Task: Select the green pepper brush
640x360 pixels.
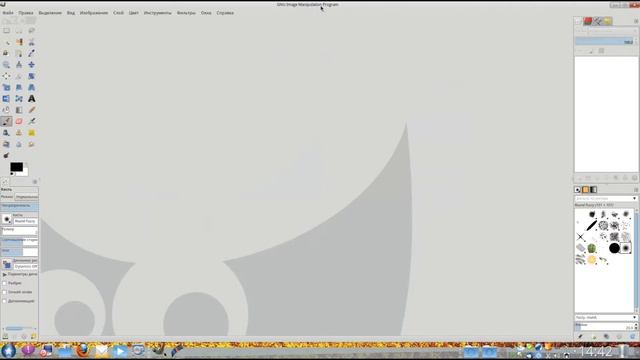Action: (x=592, y=248)
